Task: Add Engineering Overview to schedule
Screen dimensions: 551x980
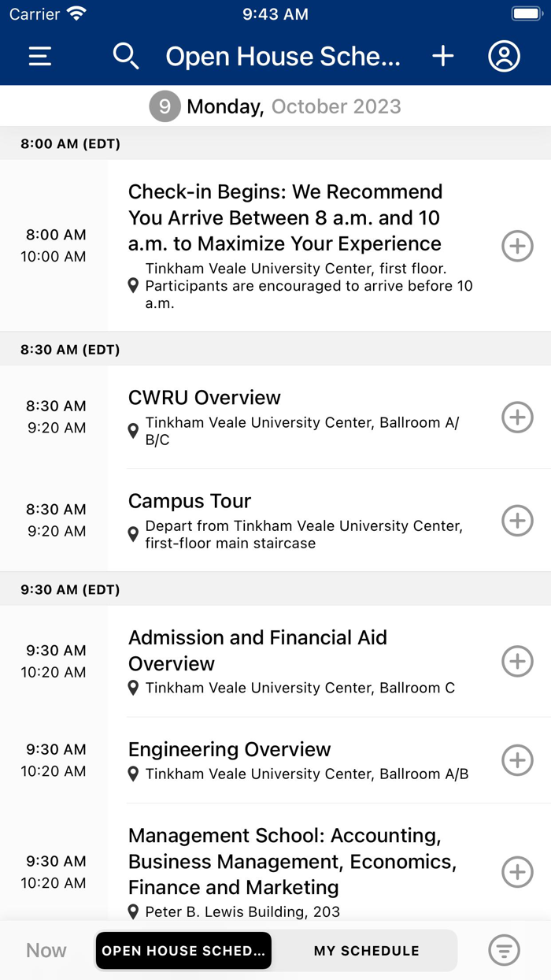Action: pyautogui.click(x=517, y=761)
